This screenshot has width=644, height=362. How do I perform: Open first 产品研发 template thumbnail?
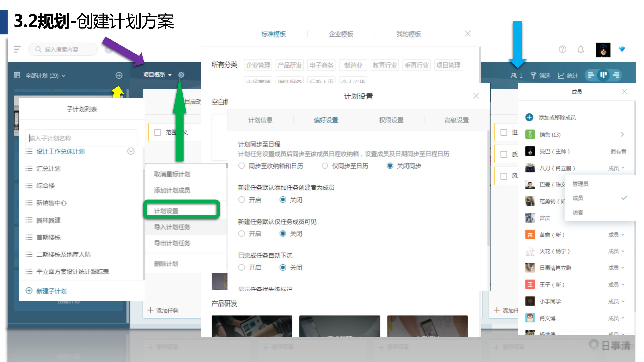(252, 326)
